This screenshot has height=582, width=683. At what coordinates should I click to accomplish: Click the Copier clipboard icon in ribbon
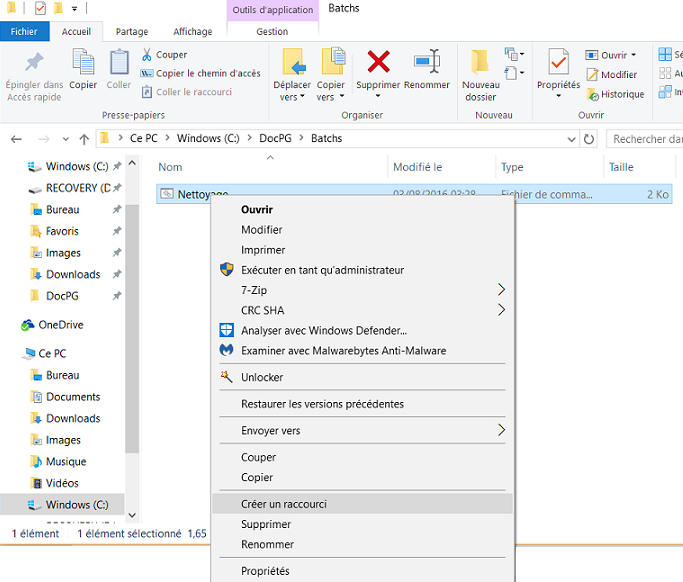(83, 62)
